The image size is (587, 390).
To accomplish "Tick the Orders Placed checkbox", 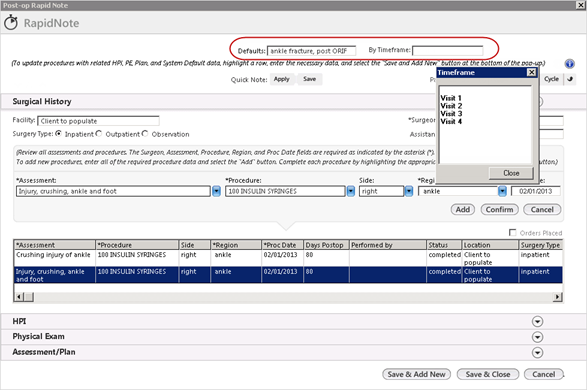I will [513, 232].
